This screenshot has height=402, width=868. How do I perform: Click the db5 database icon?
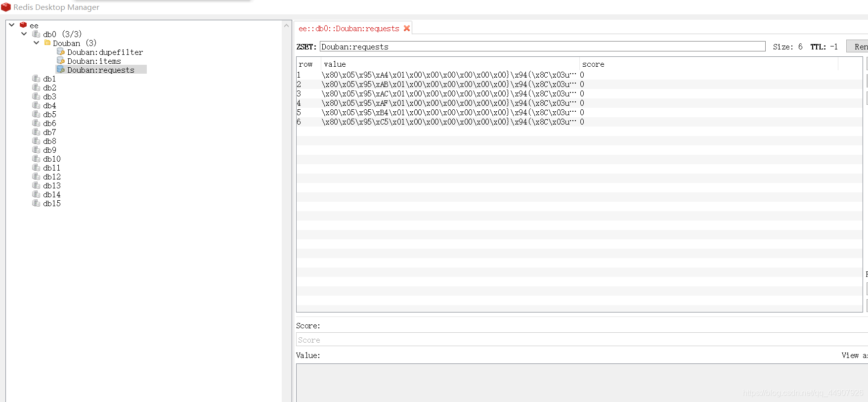click(x=36, y=114)
